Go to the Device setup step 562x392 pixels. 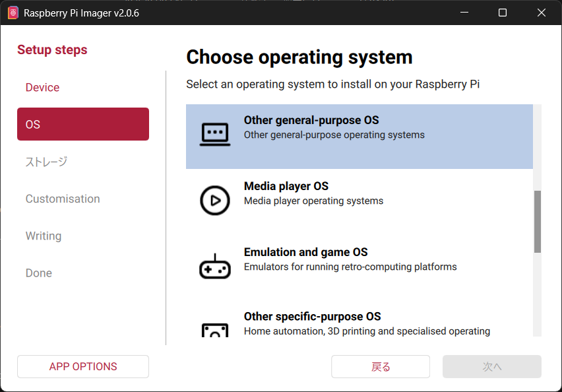pyautogui.click(x=42, y=87)
